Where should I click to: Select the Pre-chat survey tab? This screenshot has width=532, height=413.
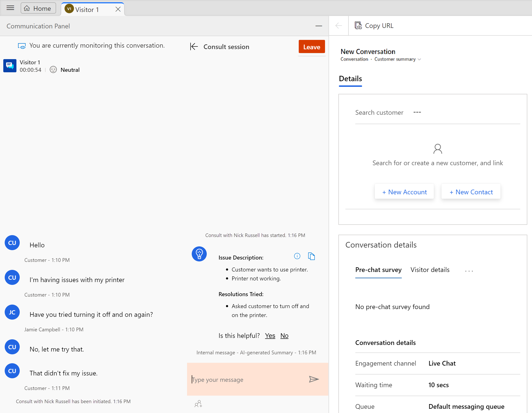(378, 270)
